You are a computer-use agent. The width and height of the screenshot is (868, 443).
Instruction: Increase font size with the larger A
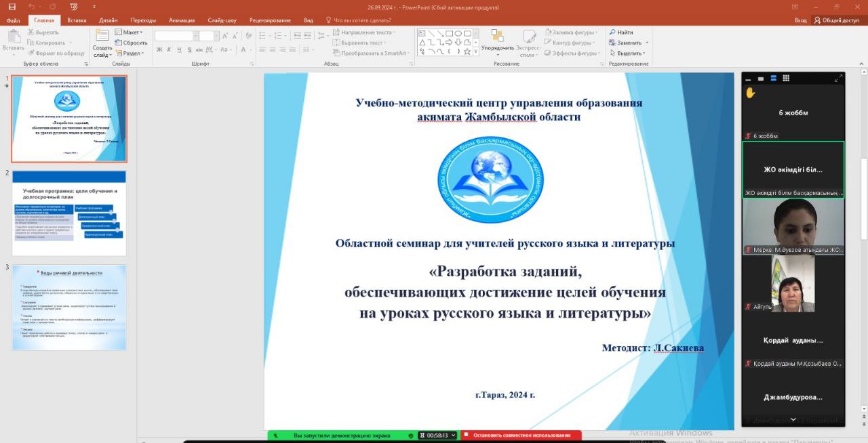[x=226, y=35]
